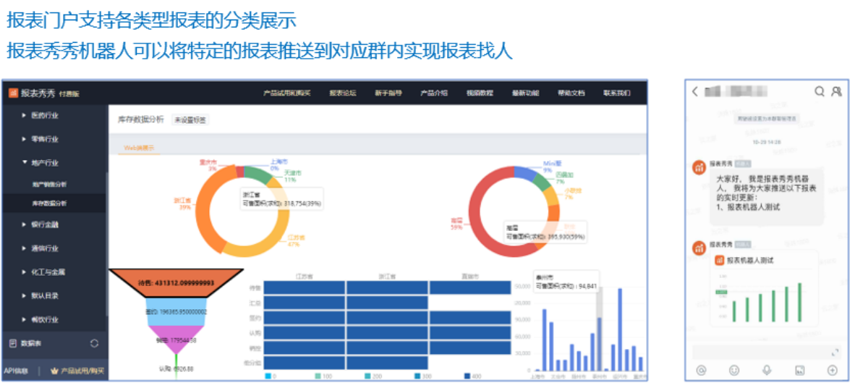Click the 200 legend swatch under heatmap
Screen dimensions: 868x391
pyautogui.click(x=367, y=377)
